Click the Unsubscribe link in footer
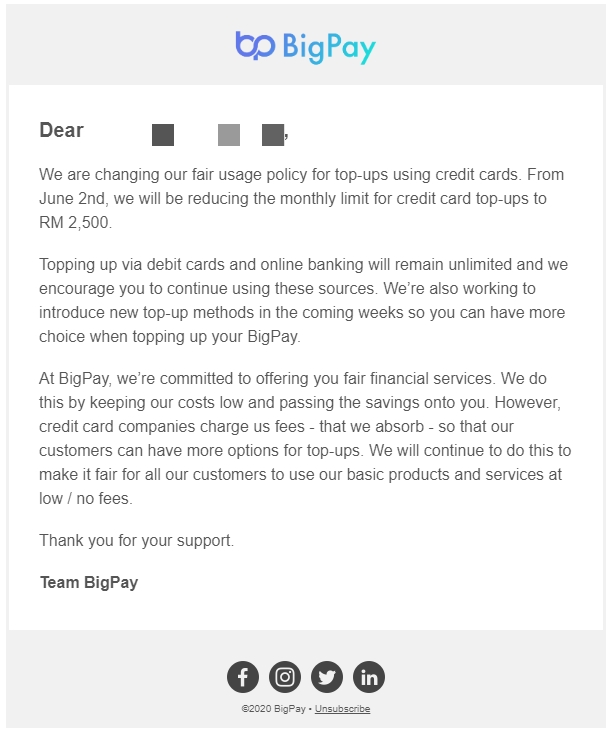The height and width of the screenshot is (729, 610). click(342, 709)
